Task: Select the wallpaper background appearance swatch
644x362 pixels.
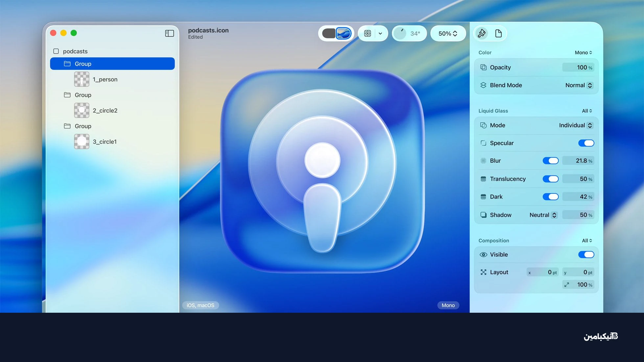Action: (344, 33)
